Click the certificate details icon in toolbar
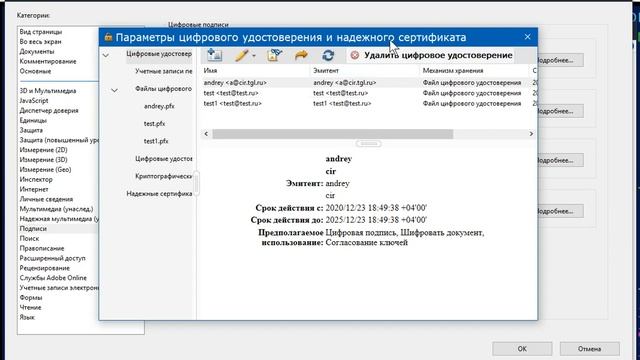The height and width of the screenshot is (360, 640). 274,55
